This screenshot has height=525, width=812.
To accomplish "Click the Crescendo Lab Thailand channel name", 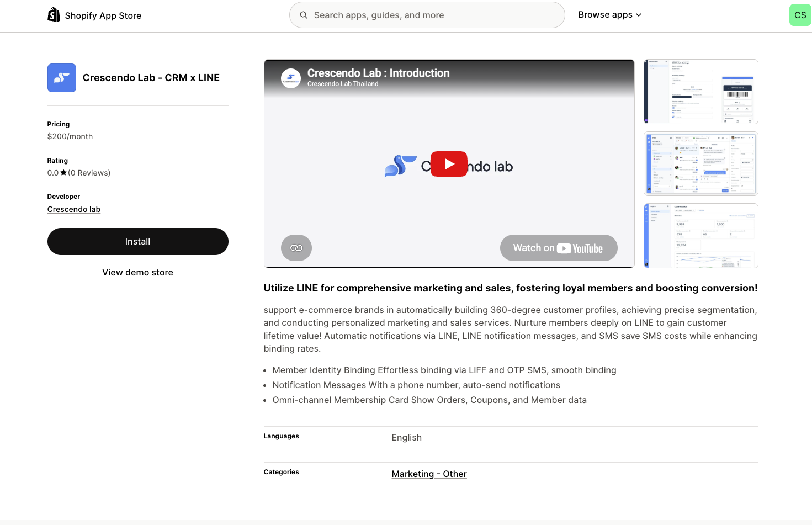I will (343, 84).
